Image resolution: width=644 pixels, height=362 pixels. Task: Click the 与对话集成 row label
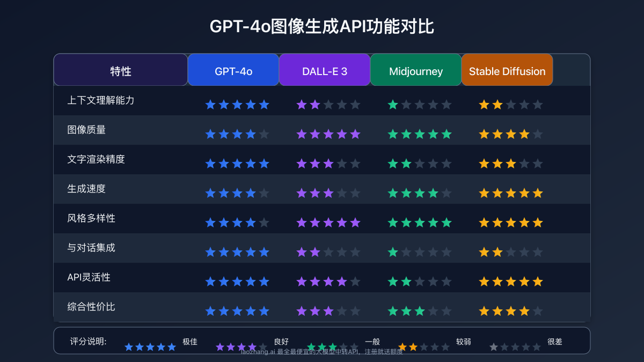tap(91, 248)
